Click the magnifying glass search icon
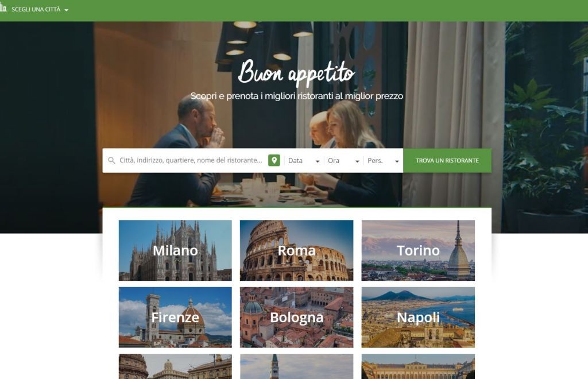Image resolution: width=588 pixels, height=379 pixels. (x=111, y=160)
